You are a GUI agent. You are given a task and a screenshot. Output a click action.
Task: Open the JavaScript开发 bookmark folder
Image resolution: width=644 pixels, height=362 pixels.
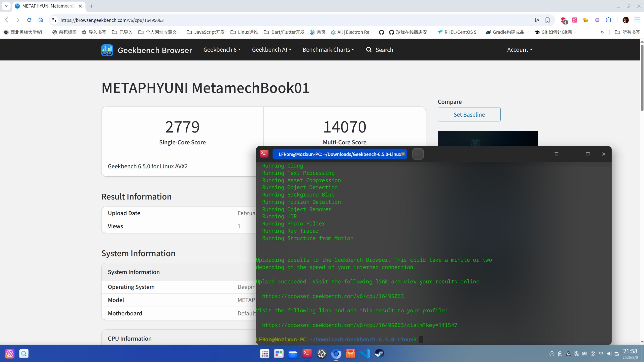(x=206, y=32)
